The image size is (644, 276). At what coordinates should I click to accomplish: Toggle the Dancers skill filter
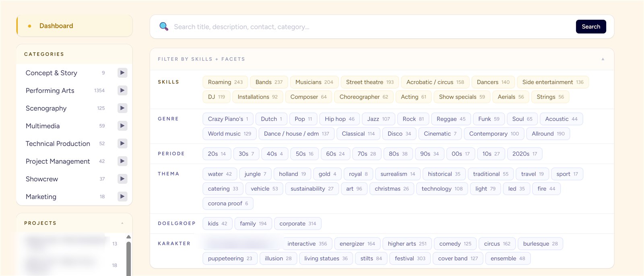(493, 82)
